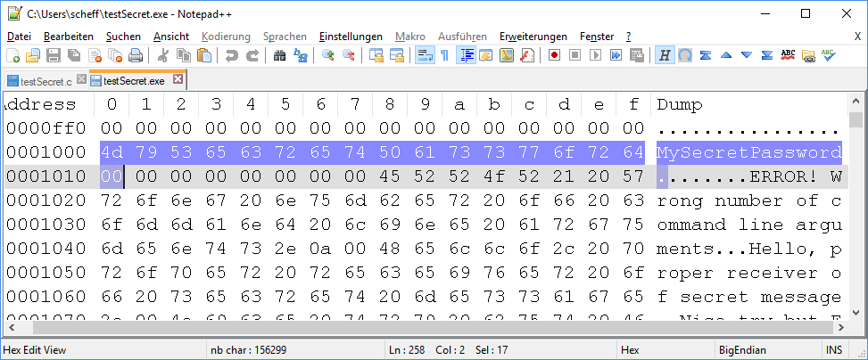Toggle the Indent Guide toolbar button
Image resolution: width=868 pixels, height=360 pixels.
point(466,55)
